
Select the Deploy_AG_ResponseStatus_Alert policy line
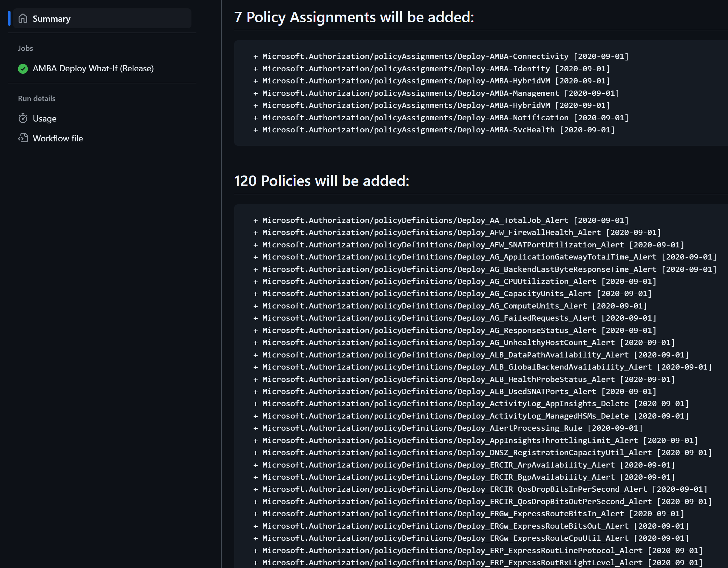[455, 330]
